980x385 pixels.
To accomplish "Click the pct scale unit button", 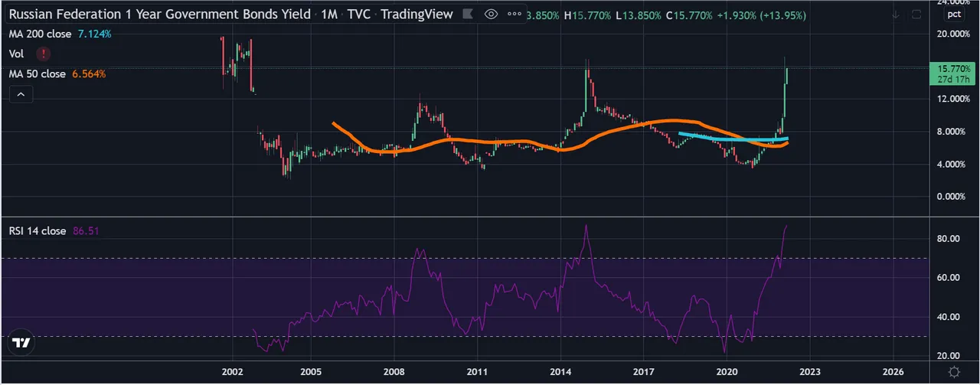I will [x=953, y=15].
